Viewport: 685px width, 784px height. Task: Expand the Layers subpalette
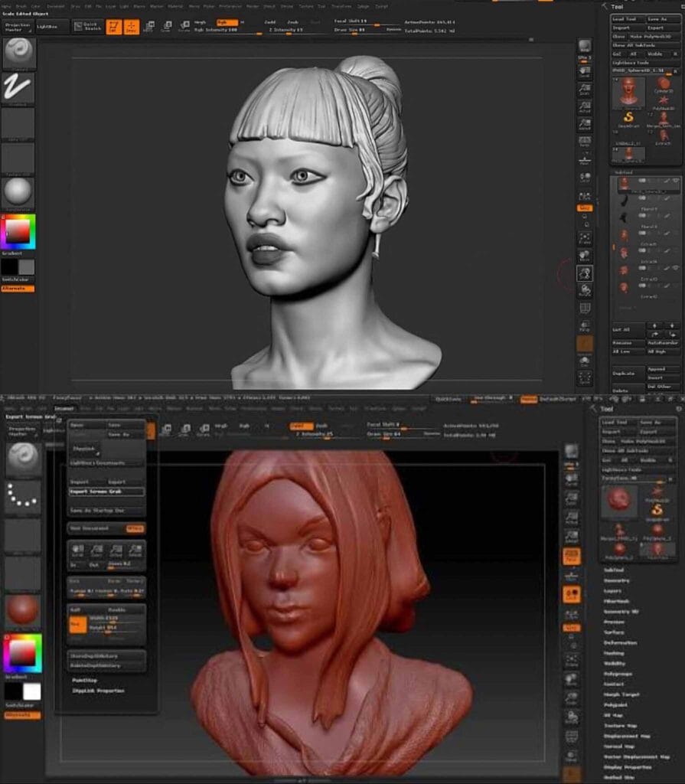pyautogui.click(x=614, y=591)
